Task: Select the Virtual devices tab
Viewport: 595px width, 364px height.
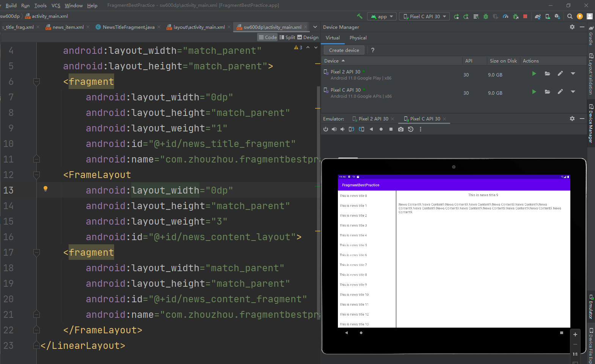Action: [333, 38]
